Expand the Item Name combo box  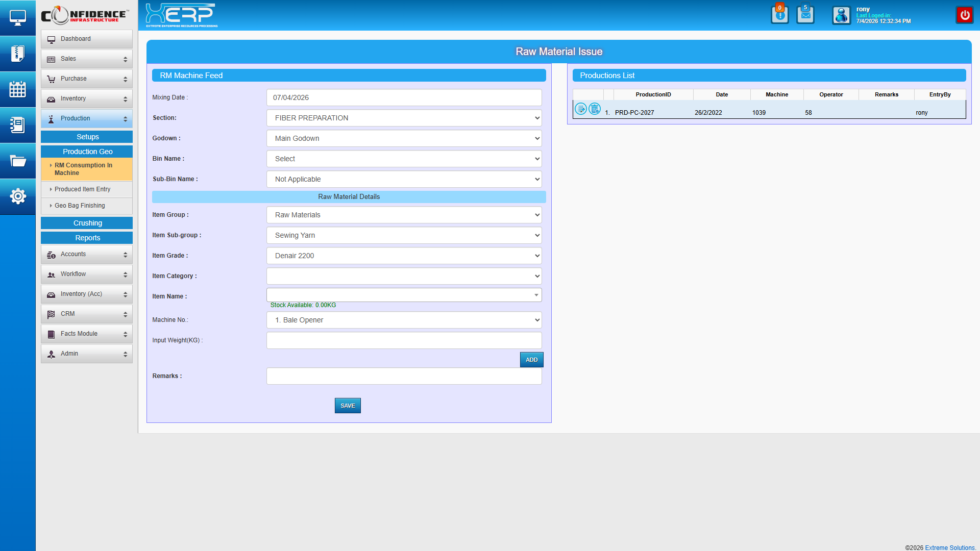535,295
